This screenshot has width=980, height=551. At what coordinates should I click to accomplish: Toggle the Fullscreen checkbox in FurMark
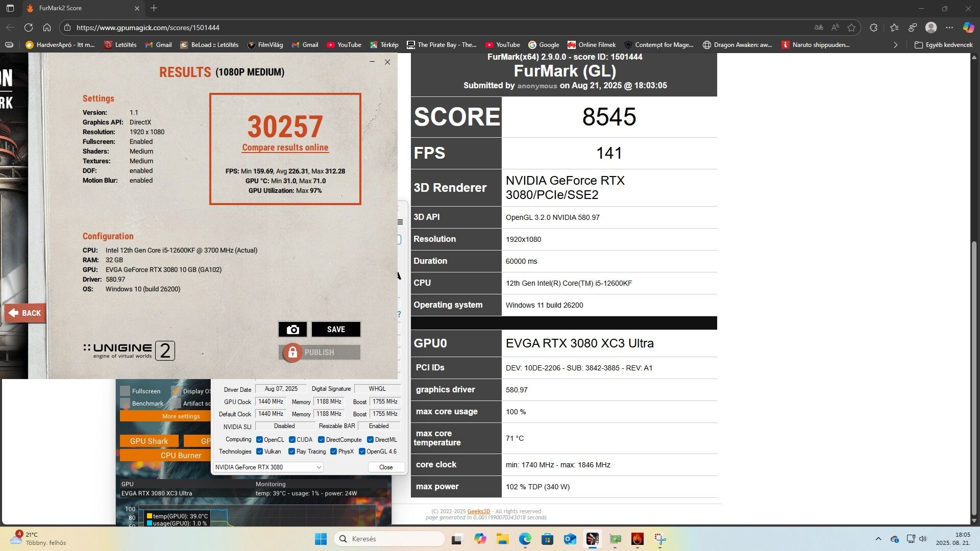click(x=125, y=391)
